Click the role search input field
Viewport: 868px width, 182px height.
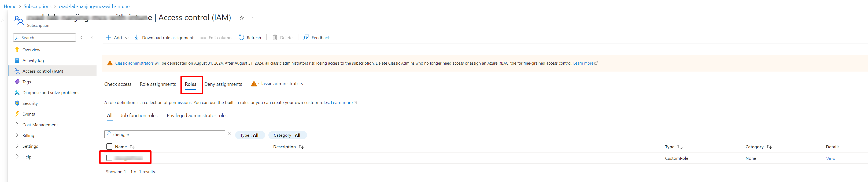[x=167, y=135]
